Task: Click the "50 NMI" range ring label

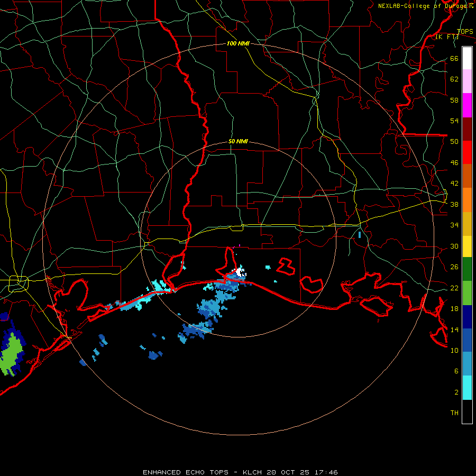Action: point(238,141)
